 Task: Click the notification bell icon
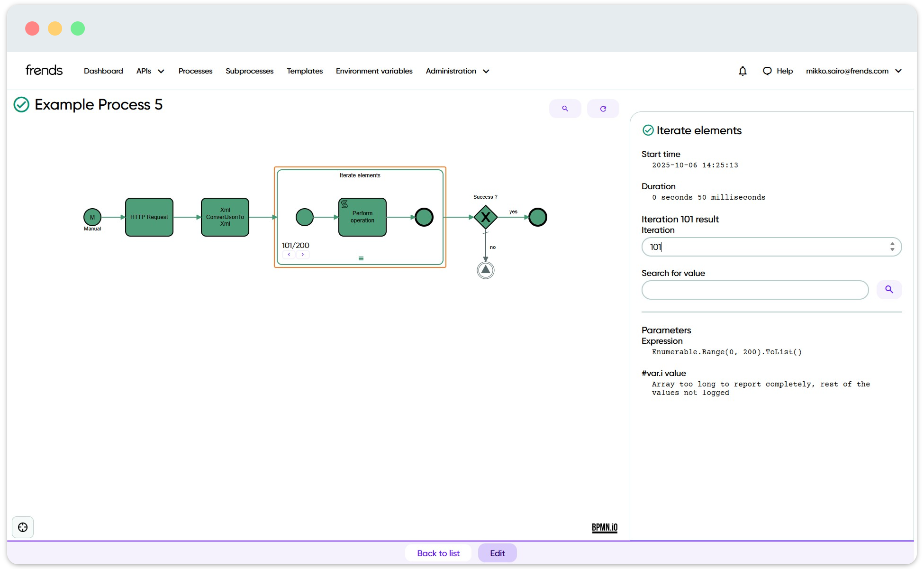coord(743,71)
